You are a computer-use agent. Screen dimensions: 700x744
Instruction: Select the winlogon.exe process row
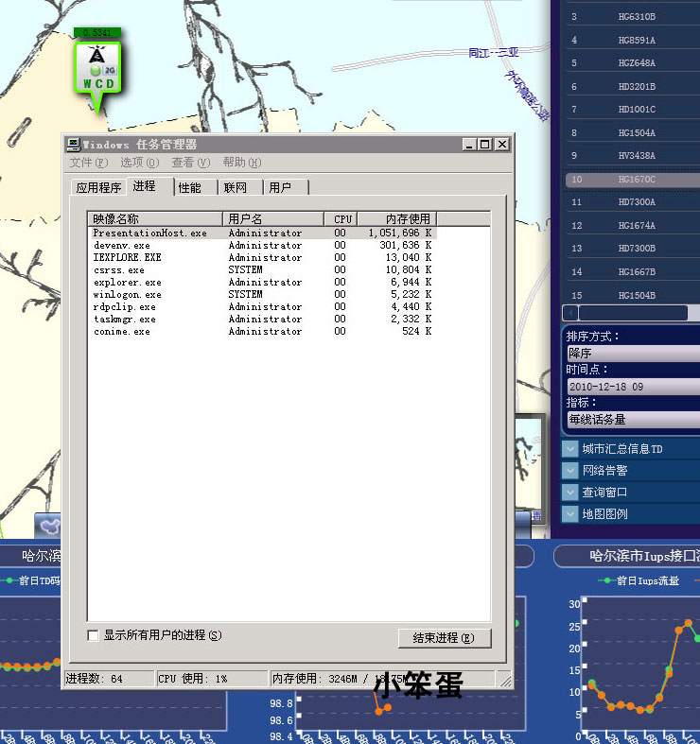[263, 295]
